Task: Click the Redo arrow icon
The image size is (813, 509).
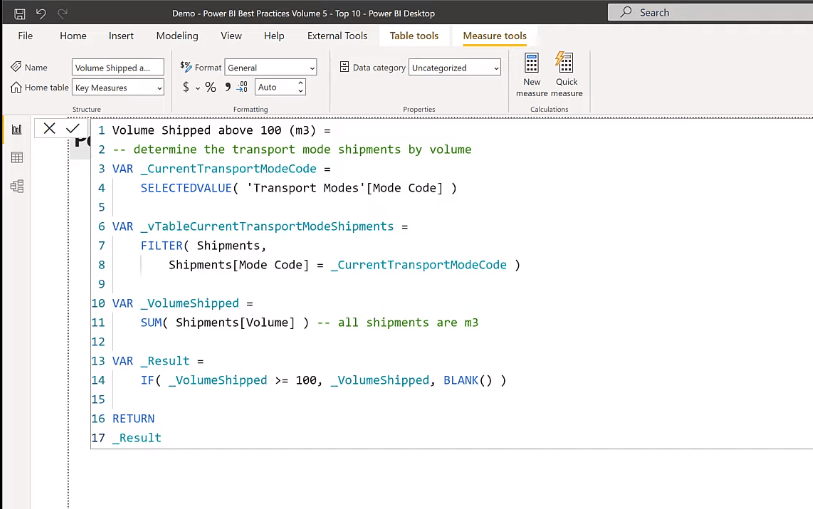Action: click(x=62, y=13)
